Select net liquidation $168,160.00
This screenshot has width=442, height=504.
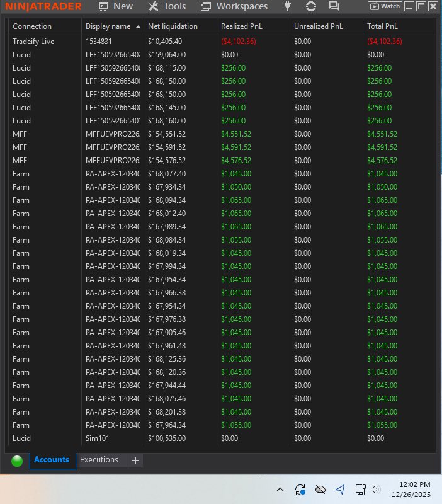167,121
